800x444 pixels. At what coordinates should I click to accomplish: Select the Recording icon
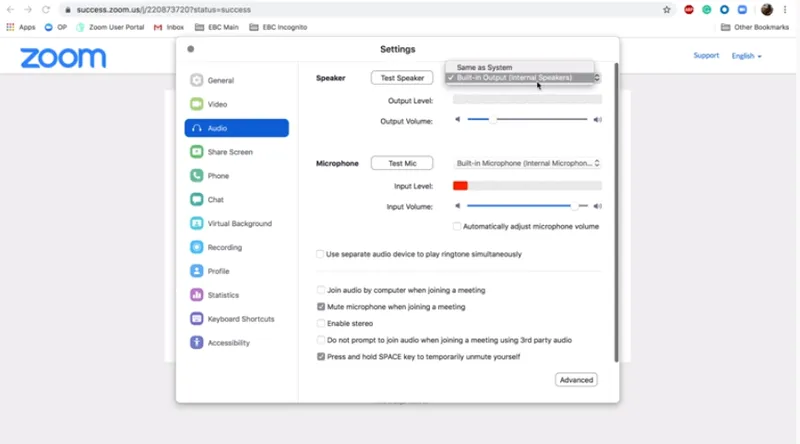point(196,247)
